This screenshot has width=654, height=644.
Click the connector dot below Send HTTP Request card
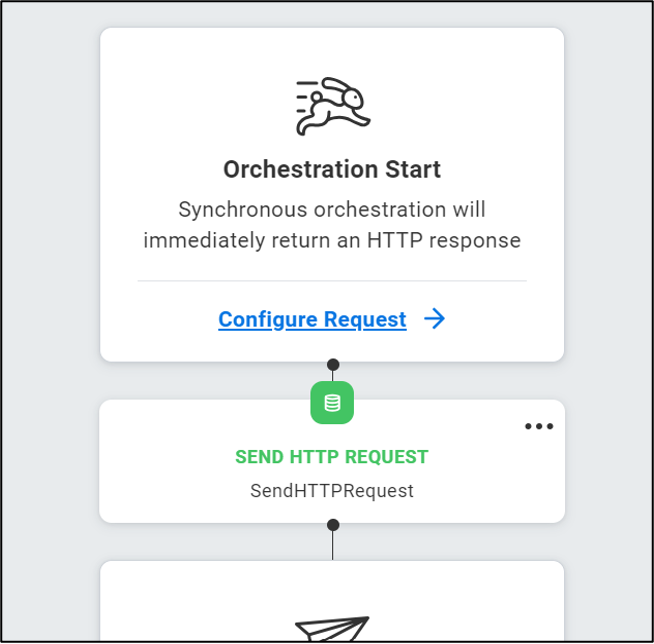tap(333, 525)
